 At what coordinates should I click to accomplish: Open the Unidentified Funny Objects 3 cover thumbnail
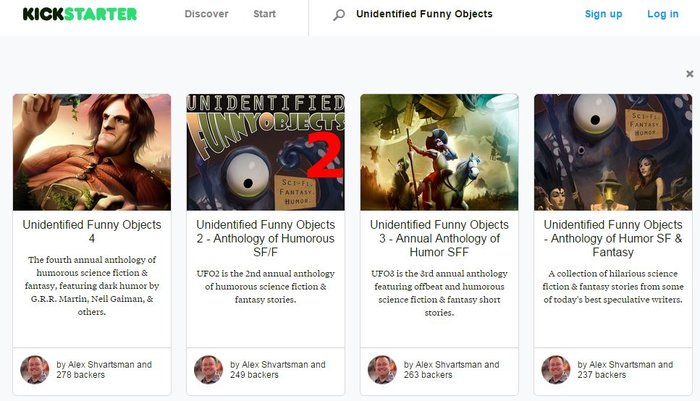[439, 152]
